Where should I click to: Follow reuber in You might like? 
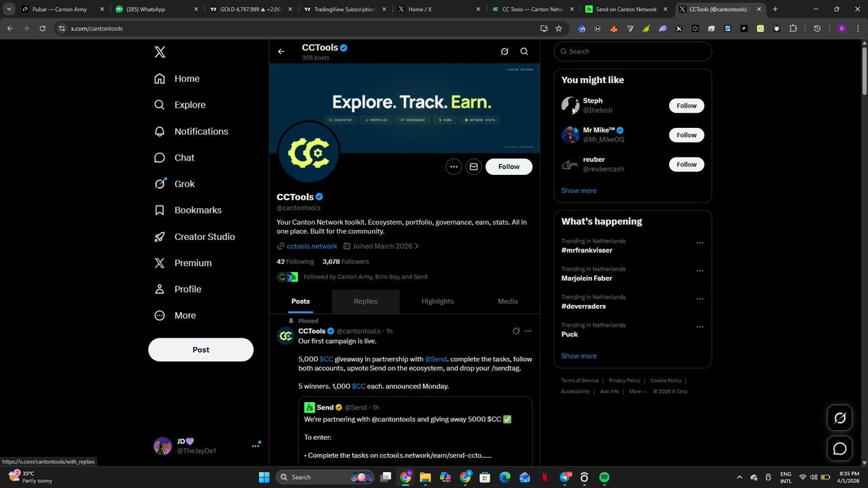pos(686,164)
